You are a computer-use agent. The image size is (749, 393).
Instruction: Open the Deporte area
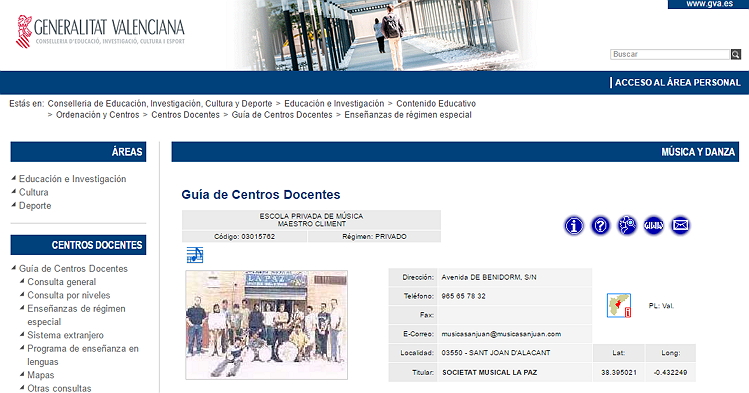[35, 206]
